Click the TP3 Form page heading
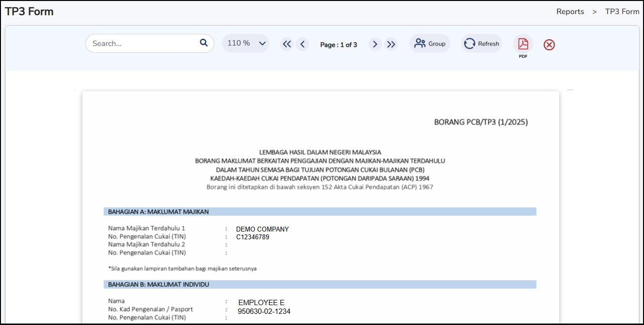This screenshot has height=325, width=644. coord(30,12)
